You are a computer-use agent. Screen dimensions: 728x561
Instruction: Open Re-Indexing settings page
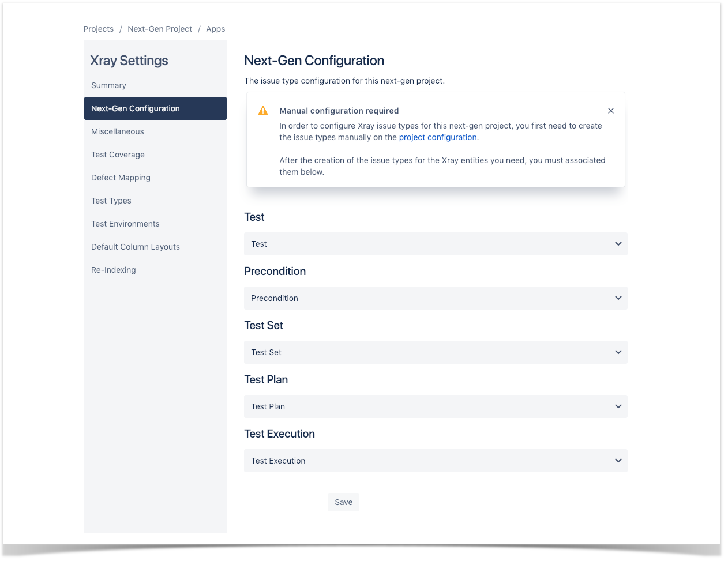155,270
